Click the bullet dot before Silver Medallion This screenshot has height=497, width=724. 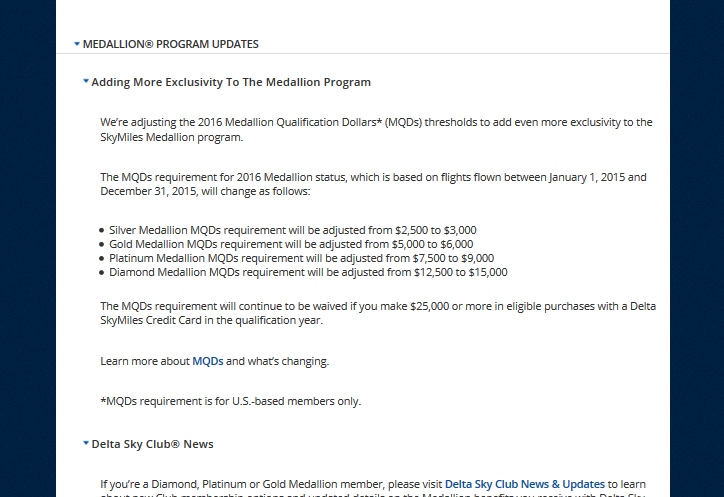(102, 230)
